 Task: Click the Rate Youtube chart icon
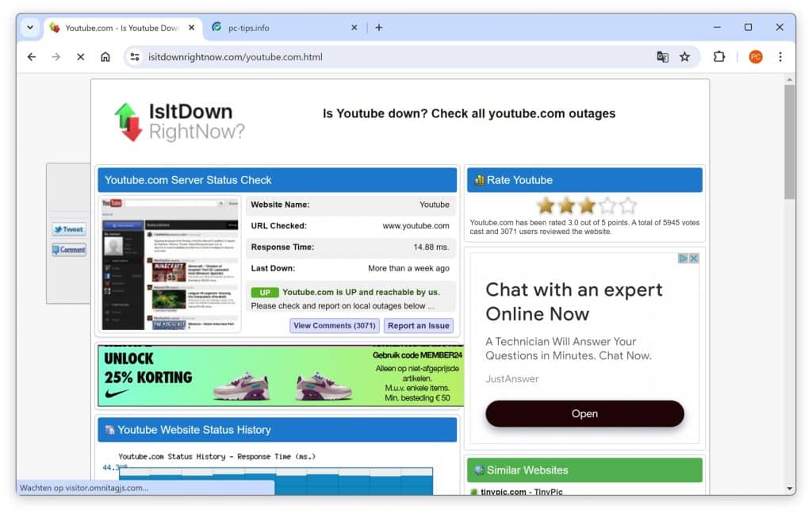(479, 180)
